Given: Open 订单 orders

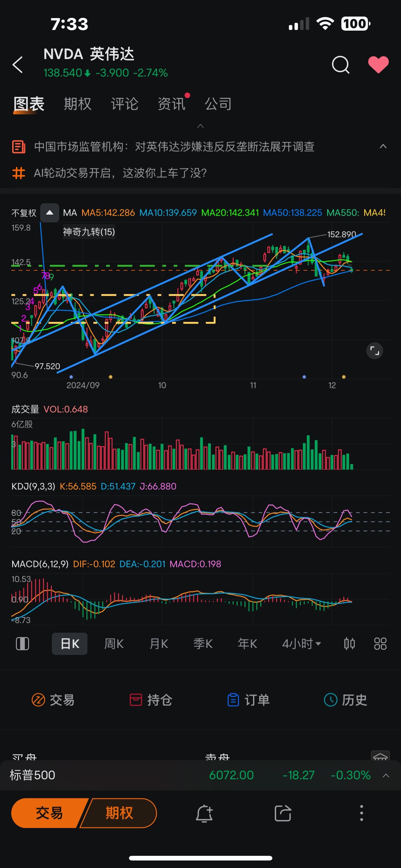Looking at the screenshot, I should coord(249,700).
